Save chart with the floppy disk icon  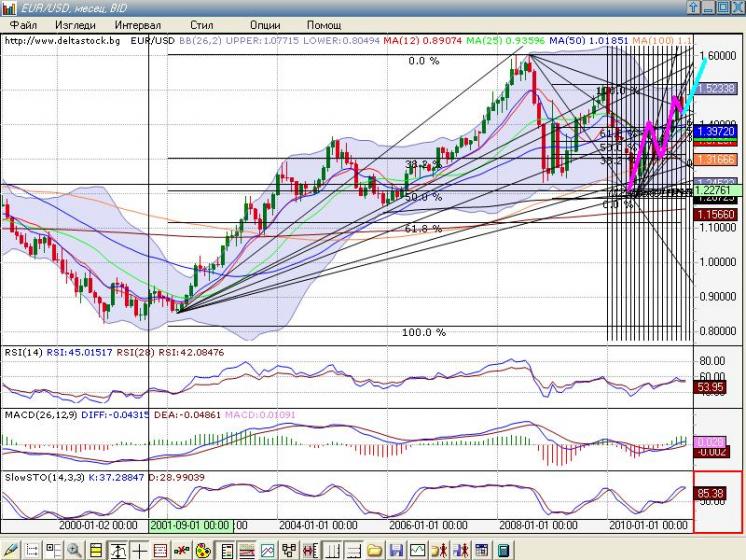(396, 550)
